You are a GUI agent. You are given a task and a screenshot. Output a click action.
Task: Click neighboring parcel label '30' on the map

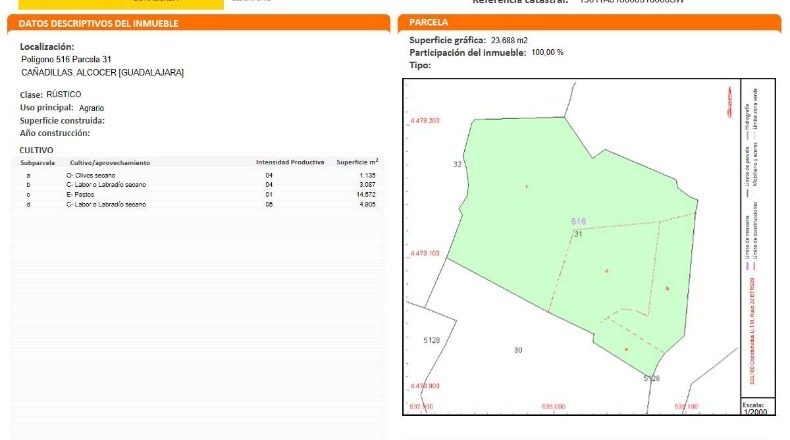pyautogui.click(x=518, y=350)
